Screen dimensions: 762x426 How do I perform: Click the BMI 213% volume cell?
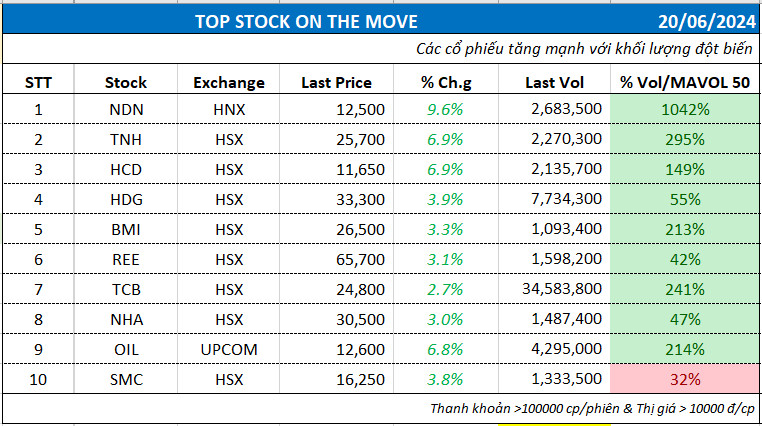point(685,230)
